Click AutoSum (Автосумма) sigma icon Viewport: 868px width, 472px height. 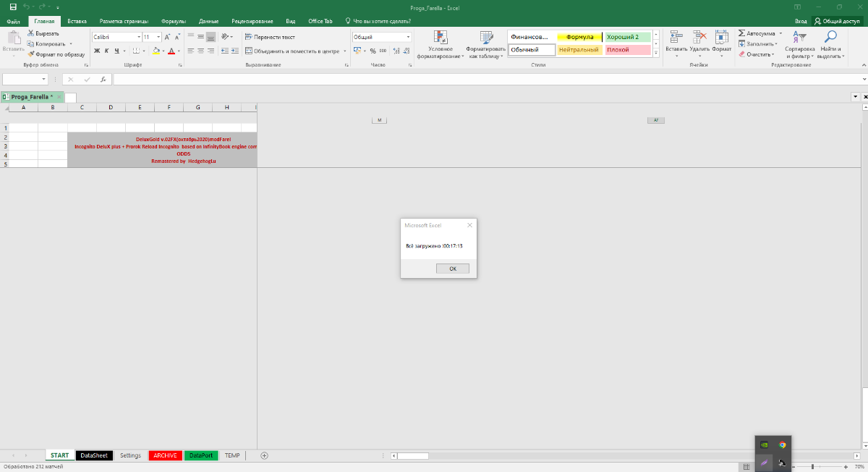741,33
